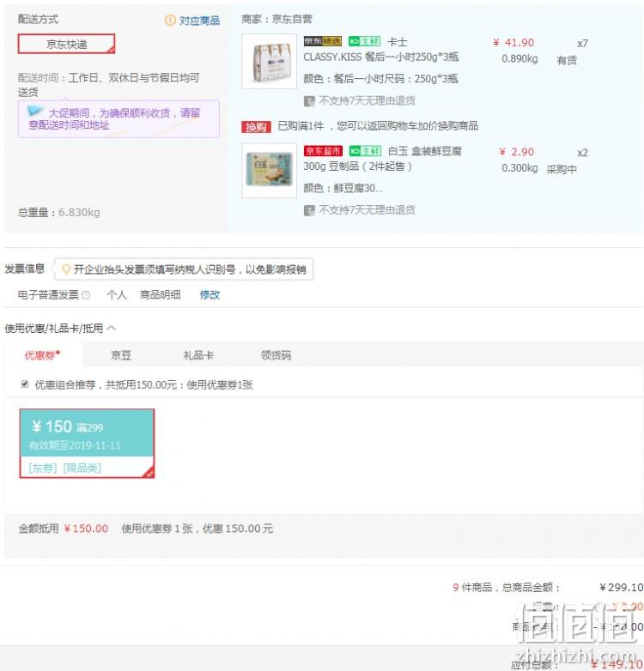The height and width of the screenshot is (671, 644).
Task: Click the red 京东超市 badge
Action: (323, 151)
